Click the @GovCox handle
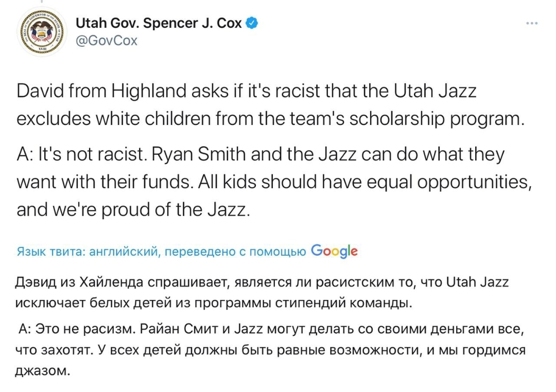Image resolution: width=556 pixels, height=392 pixels. (107, 41)
